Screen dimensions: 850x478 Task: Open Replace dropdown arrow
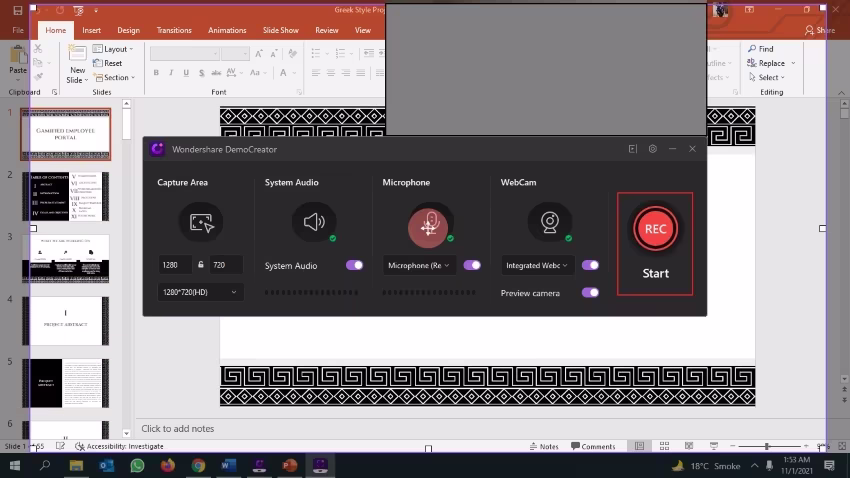(x=793, y=63)
